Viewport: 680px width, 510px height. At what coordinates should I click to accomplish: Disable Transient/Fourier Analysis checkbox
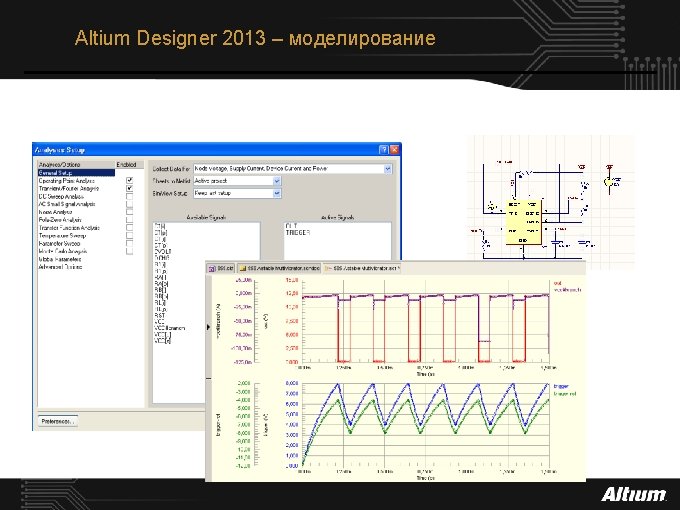(129, 189)
